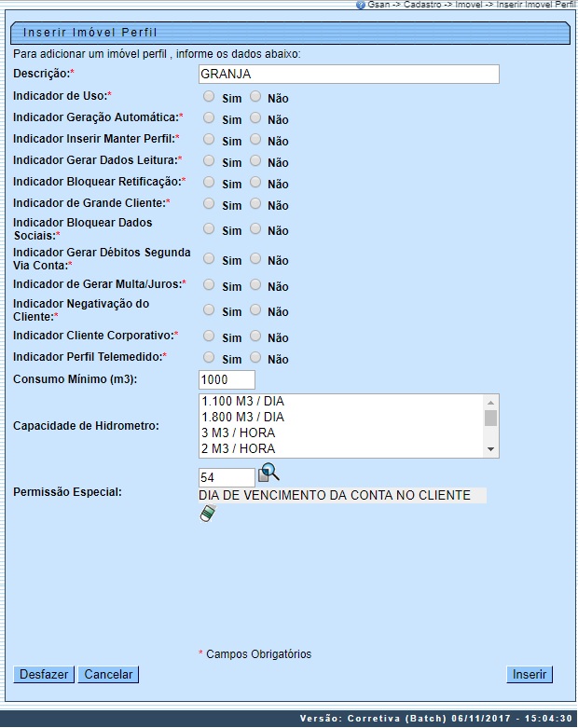Focus the Consumo Mínimo (m3) input field

coord(227,379)
